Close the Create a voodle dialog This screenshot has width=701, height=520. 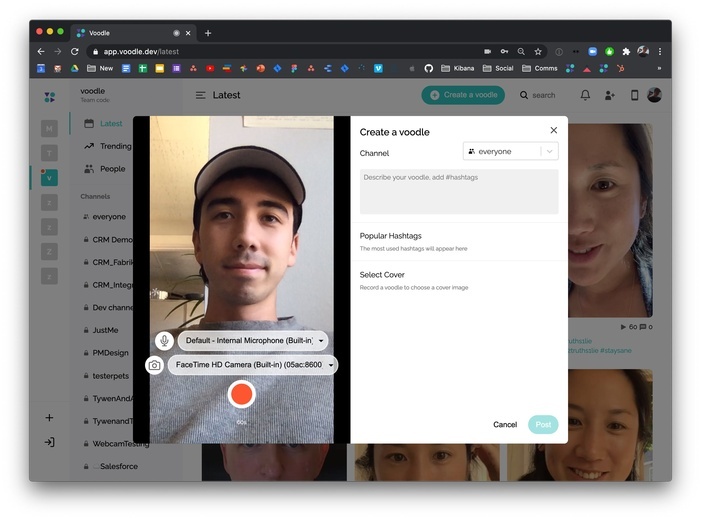553,130
